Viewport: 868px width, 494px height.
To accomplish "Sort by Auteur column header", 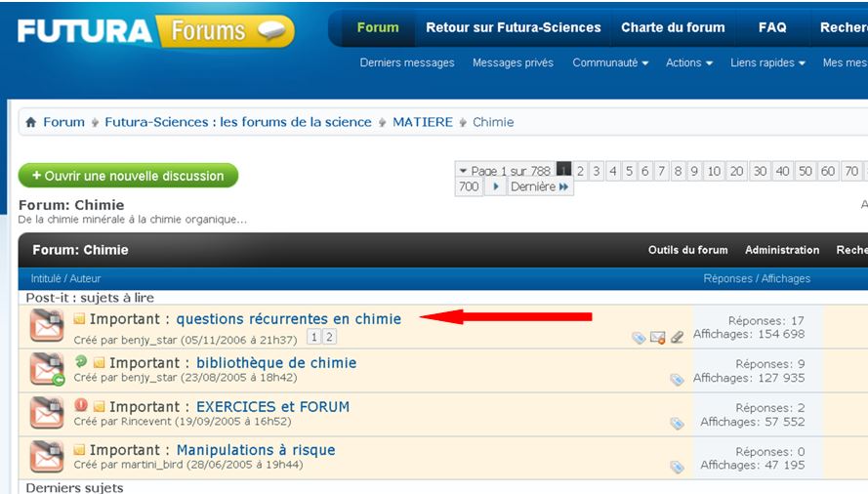I will [85, 278].
